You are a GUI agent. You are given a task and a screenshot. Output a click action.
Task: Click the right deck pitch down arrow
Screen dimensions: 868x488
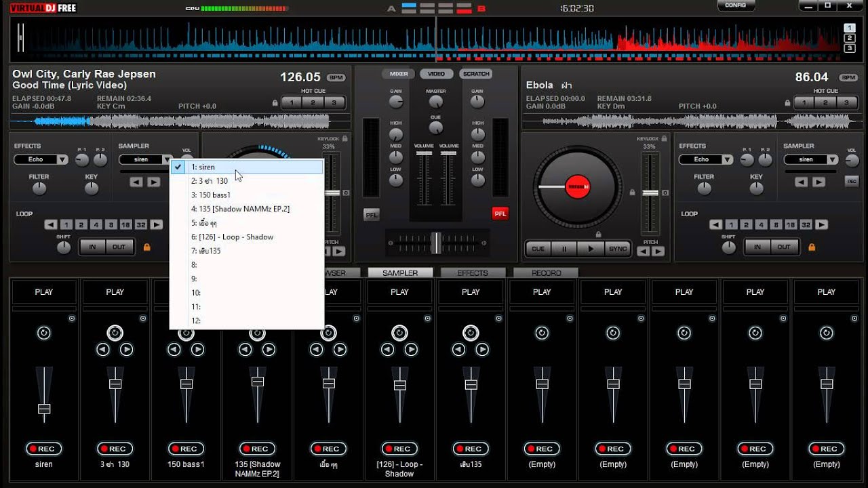643,251
